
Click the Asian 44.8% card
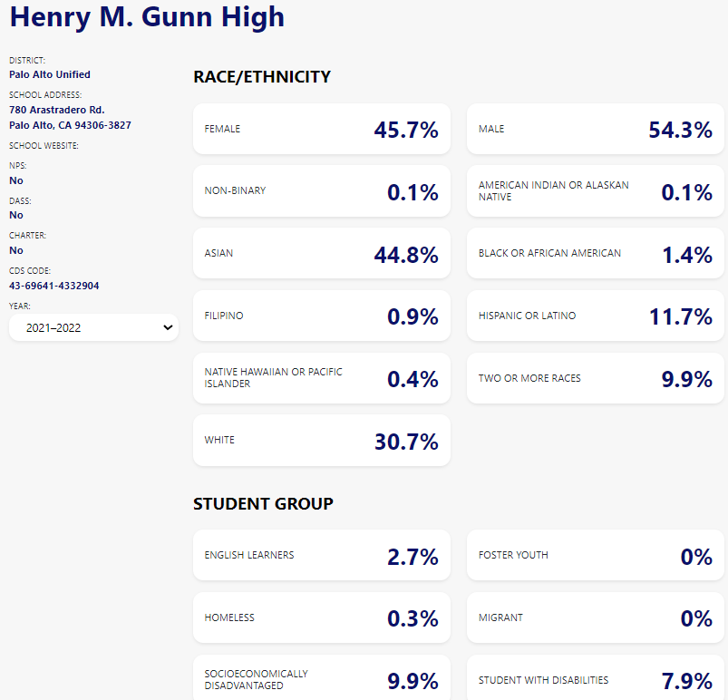tap(321, 254)
